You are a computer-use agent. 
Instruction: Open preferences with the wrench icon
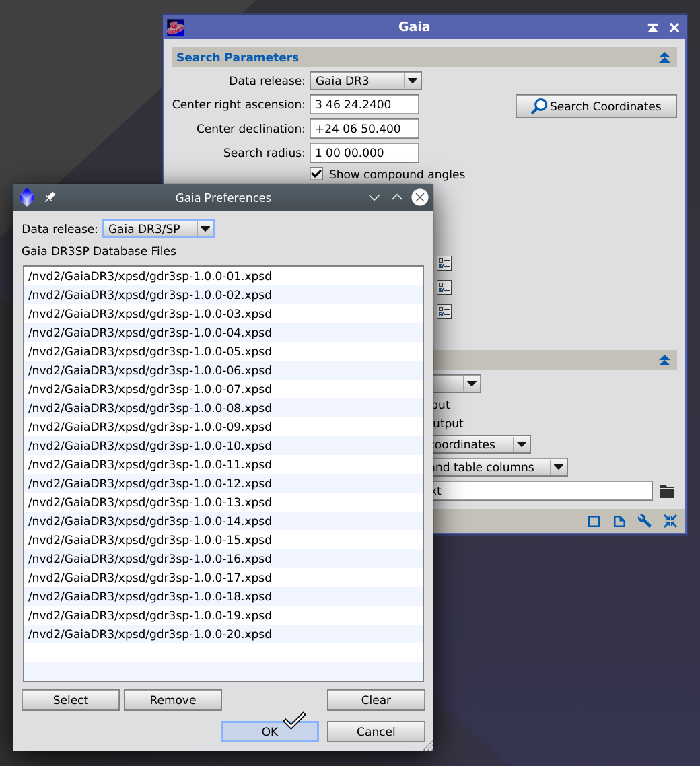pyautogui.click(x=645, y=521)
